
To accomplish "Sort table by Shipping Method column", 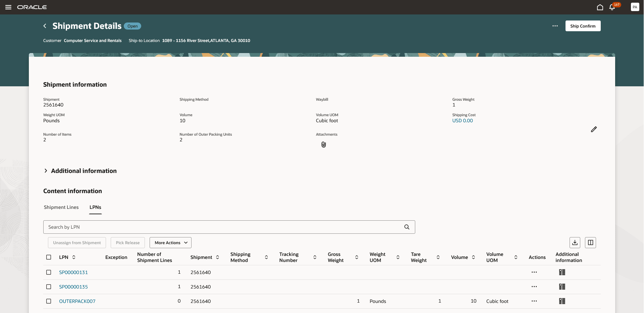I will click(x=266, y=257).
